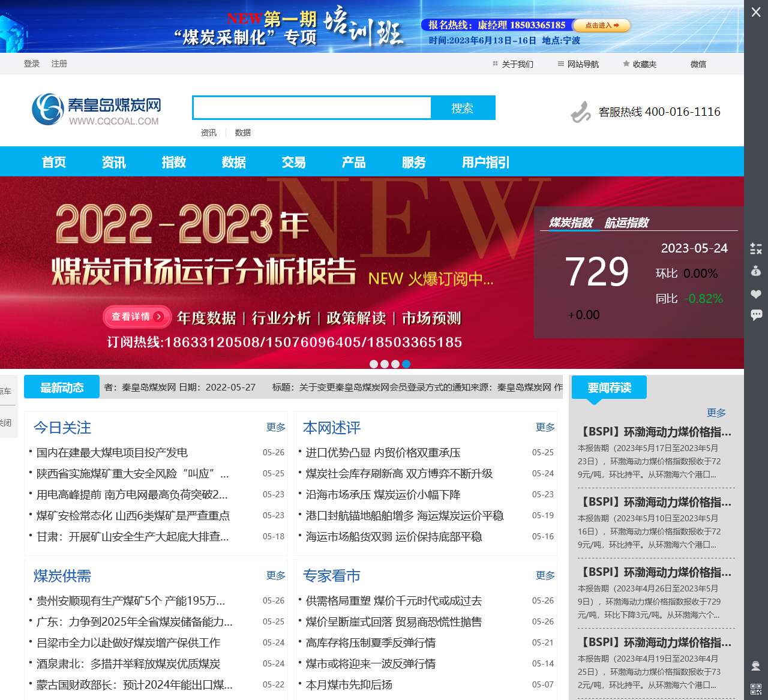Open 更多 for 专家看市 section

(x=545, y=575)
